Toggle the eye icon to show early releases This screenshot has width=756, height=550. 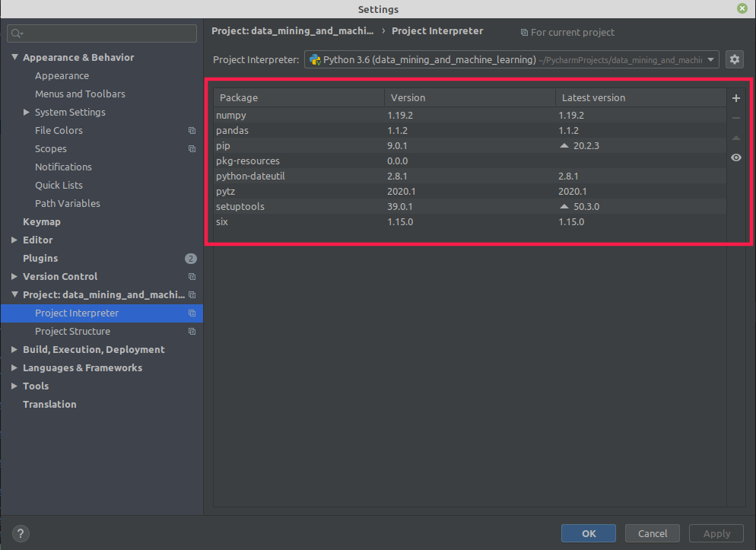(x=735, y=157)
